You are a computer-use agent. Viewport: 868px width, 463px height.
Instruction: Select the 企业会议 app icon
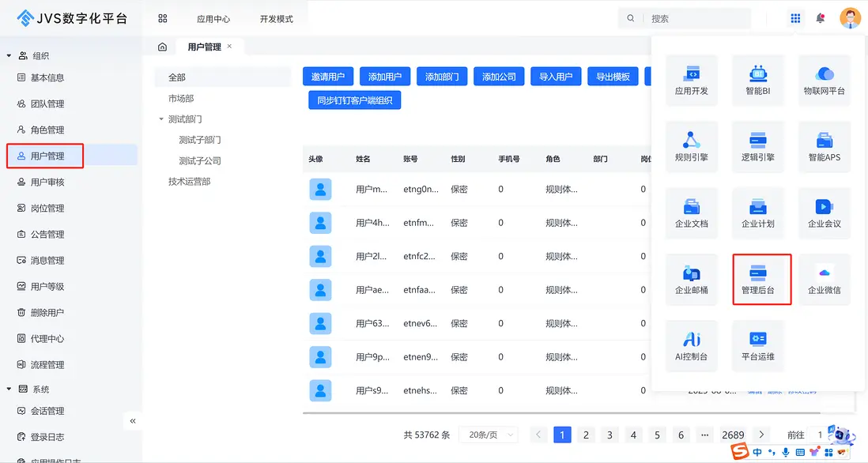824,213
